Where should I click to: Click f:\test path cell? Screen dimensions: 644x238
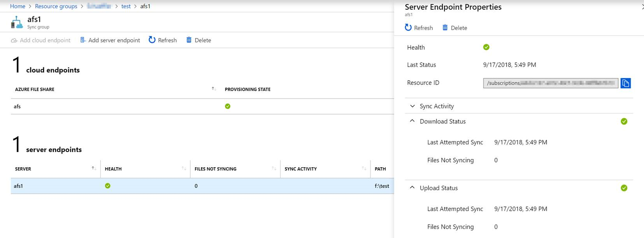coord(382,186)
